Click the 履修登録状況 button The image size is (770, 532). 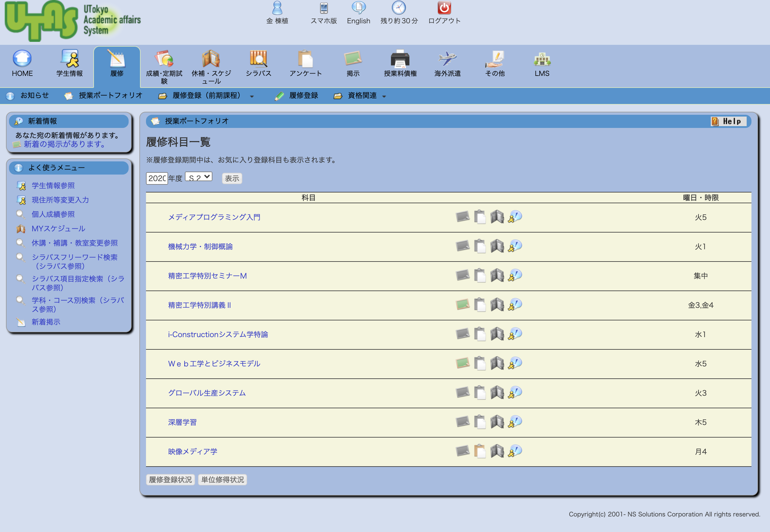click(x=170, y=479)
